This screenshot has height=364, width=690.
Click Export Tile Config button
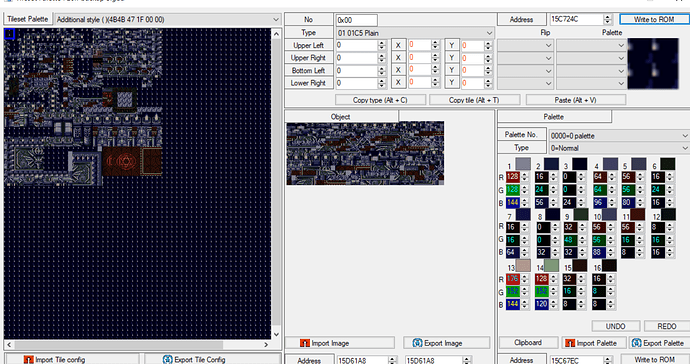(x=213, y=359)
